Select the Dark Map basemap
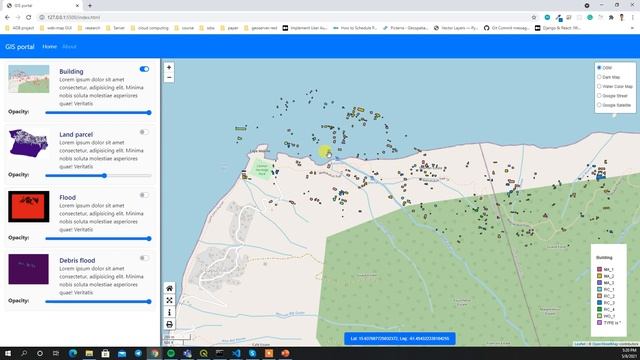Viewport: 640px width, 360px height. click(599, 77)
